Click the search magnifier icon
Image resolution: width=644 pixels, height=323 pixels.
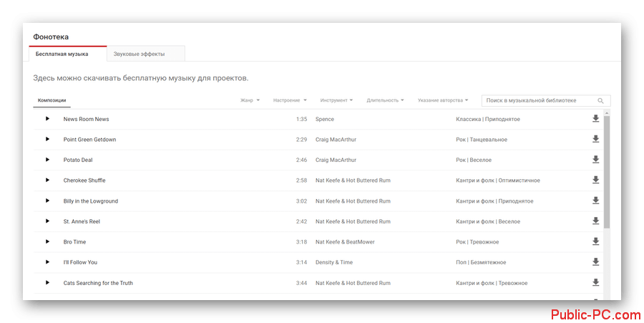click(601, 101)
